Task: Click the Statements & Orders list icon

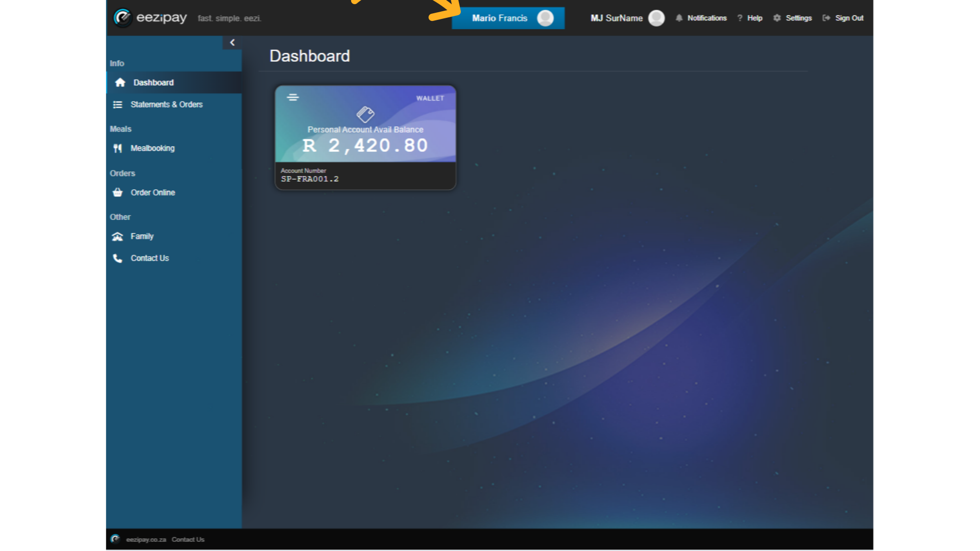Action: coord(117,105)
